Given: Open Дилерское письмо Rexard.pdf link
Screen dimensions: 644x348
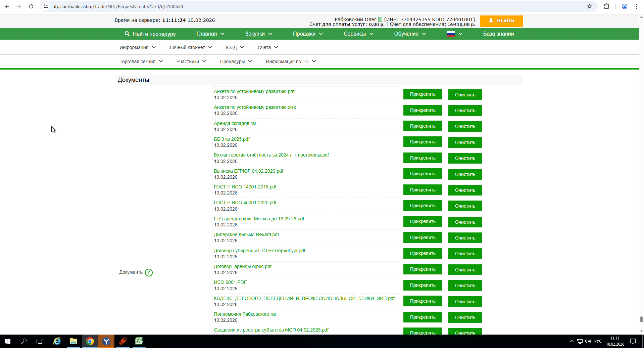Looking at the screenshot, I should coord(246,234).
